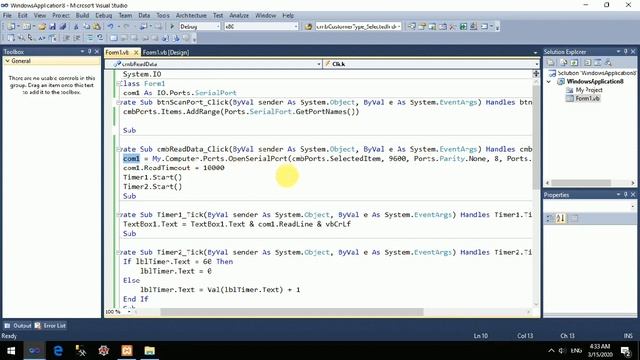Open the editor zoom 100% dropdown
The image size is (640, 360).
coord(129,312)
